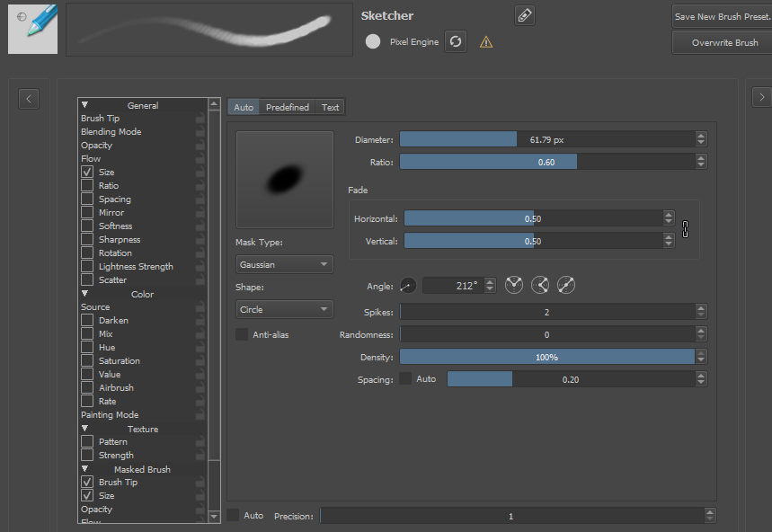Open the Mask Type Gaussian dropdown
Viewport: 772px width, 532px height.
(284, 264)
